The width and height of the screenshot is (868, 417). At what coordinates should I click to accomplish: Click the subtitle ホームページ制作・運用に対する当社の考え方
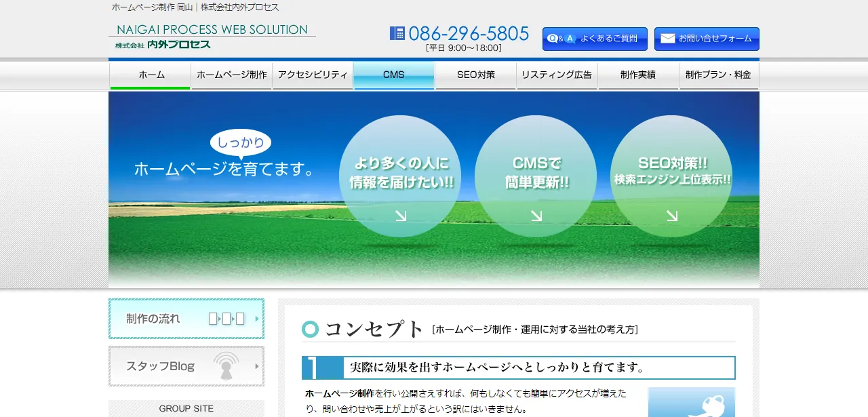point(535,330)
